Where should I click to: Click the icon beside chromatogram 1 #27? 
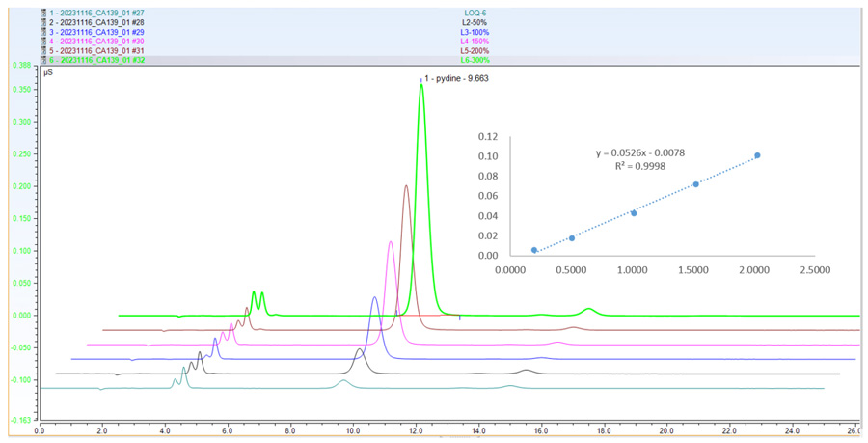click(x=44, y=13)
